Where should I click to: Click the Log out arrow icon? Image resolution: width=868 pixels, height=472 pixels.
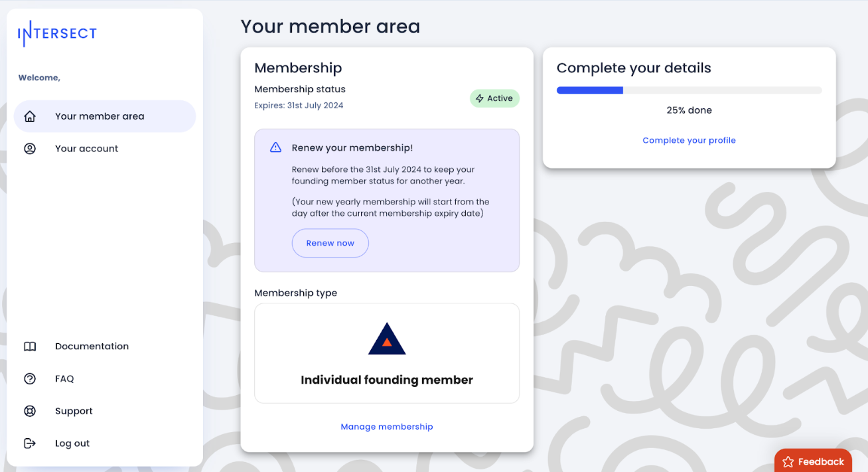pyautogui.click(x=30, y=443)
